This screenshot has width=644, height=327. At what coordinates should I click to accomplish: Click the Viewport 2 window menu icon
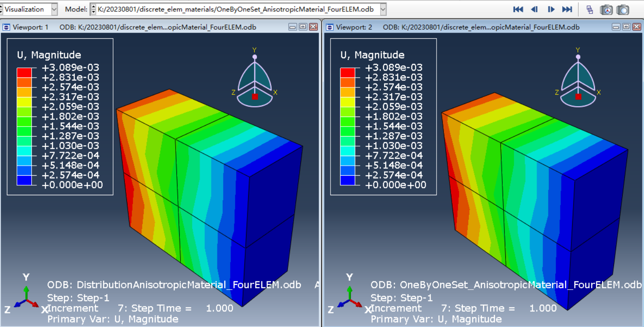click(x=330, y=27)
